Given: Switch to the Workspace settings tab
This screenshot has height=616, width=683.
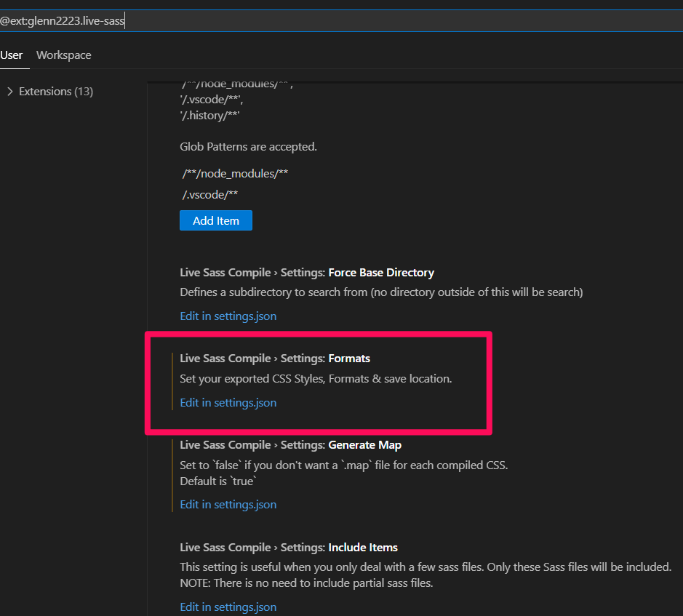Looking at the screenshot, I should 63,55.
